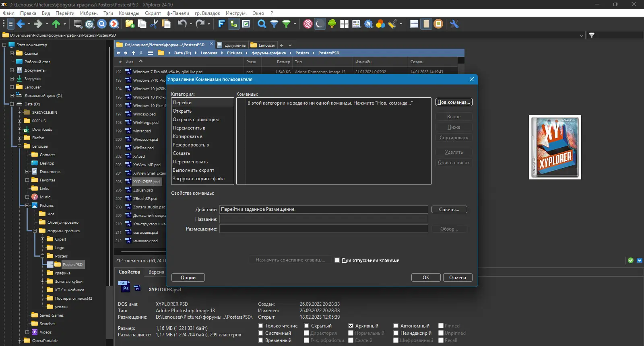The height and width of the screenshot is (346, 644).
Task: Go up one level with green arrow
Action: click(x=56, y=24)
